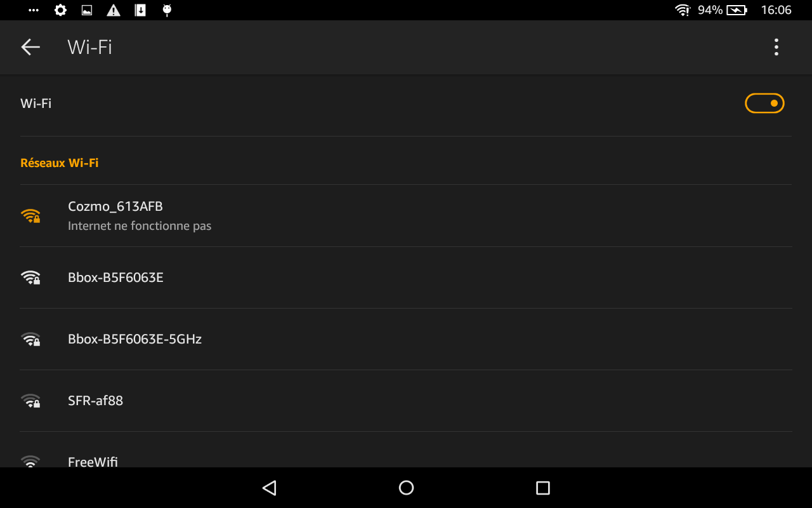The image size is (812, 508).
Task: Connect to Bbox-B5F6063E network
Action: point(406,277)
